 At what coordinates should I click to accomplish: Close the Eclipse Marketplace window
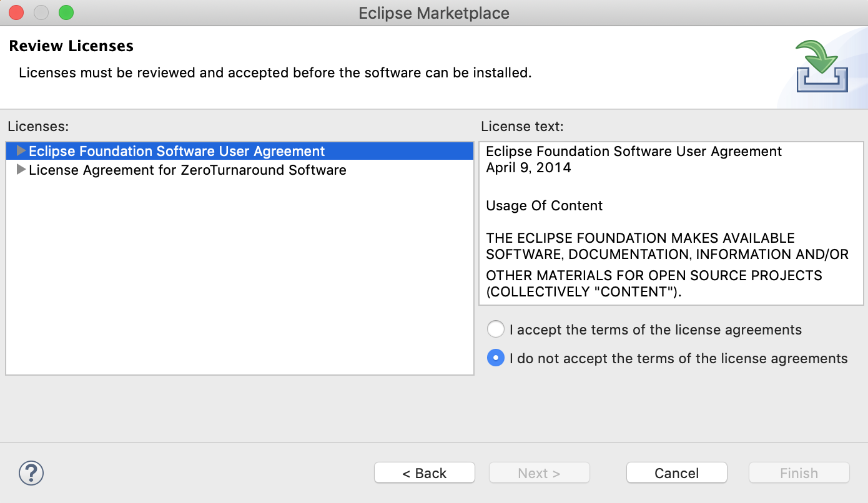(x=16, y=12)
